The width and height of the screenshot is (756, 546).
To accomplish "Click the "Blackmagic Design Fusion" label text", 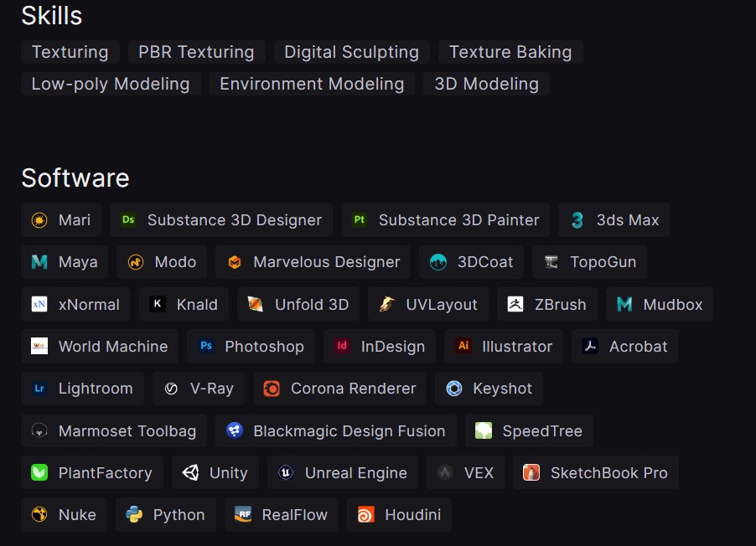I will tap(350, 430).
